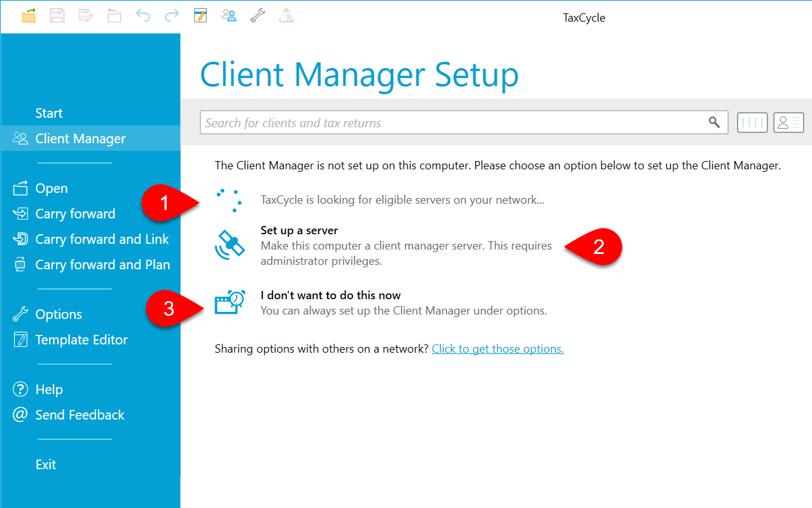The width and height of the screenshot is (812, 508).
Task: Click the clients and tax returns search field
Action: (x=464, y=123)
